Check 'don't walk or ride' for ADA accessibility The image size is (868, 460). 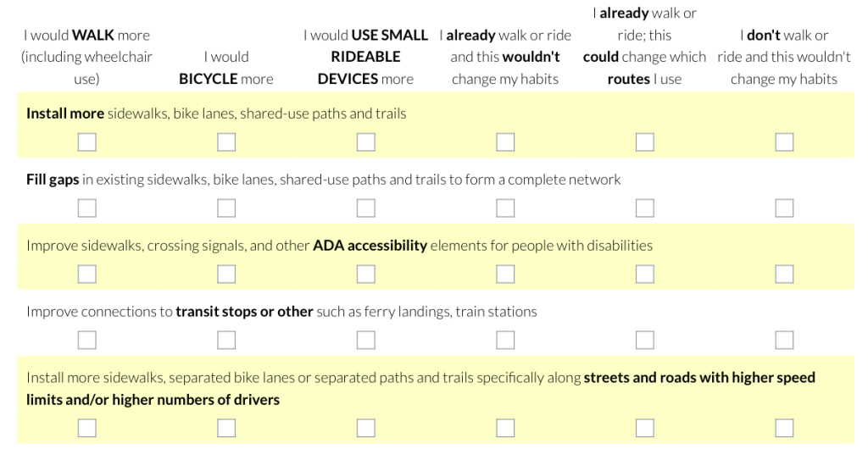pos(784,274)
